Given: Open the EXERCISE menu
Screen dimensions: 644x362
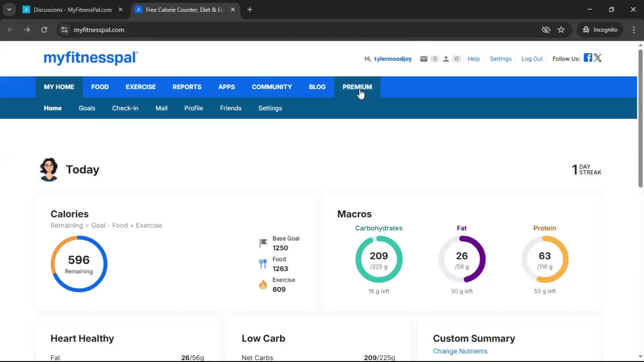Looking at the screenshot, I should [x=141, y=87].
